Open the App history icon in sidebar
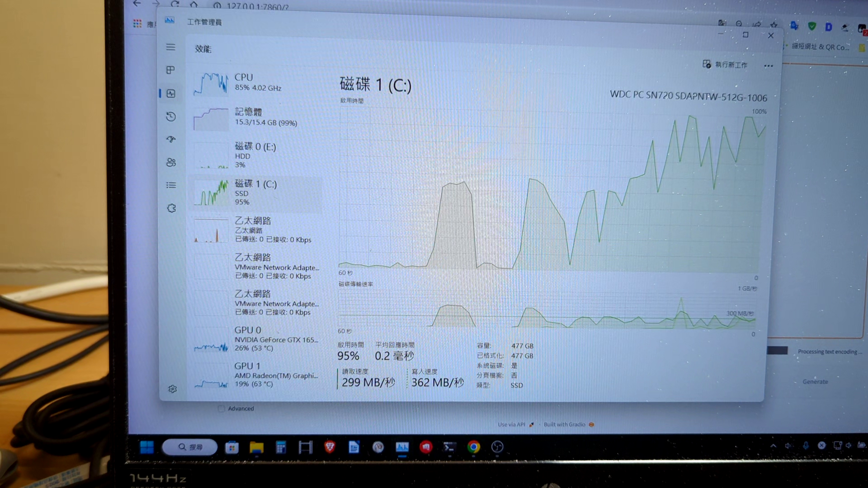This screenshot has height=488, width=868. 171,117
